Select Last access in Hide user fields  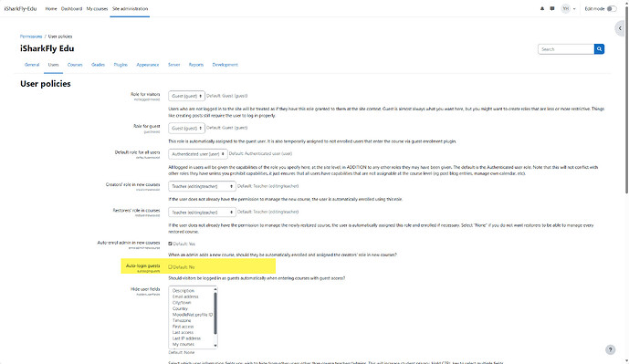pos(183,332)
